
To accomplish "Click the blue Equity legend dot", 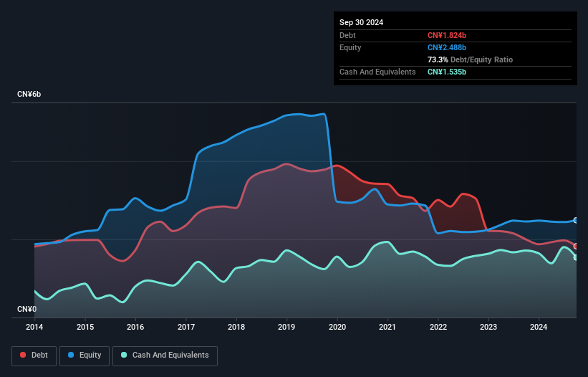I will pos(71,355).
